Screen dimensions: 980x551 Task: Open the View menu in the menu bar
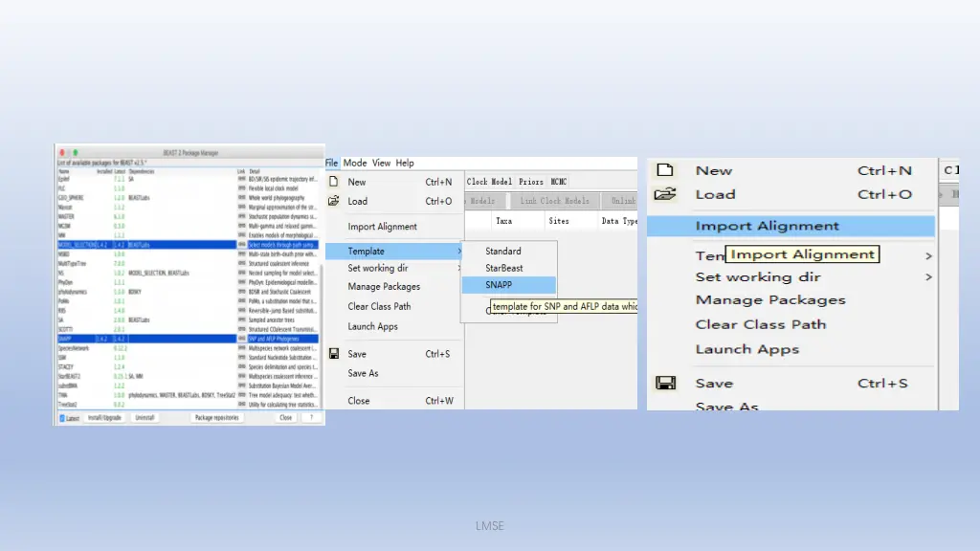tap(381, 163)
